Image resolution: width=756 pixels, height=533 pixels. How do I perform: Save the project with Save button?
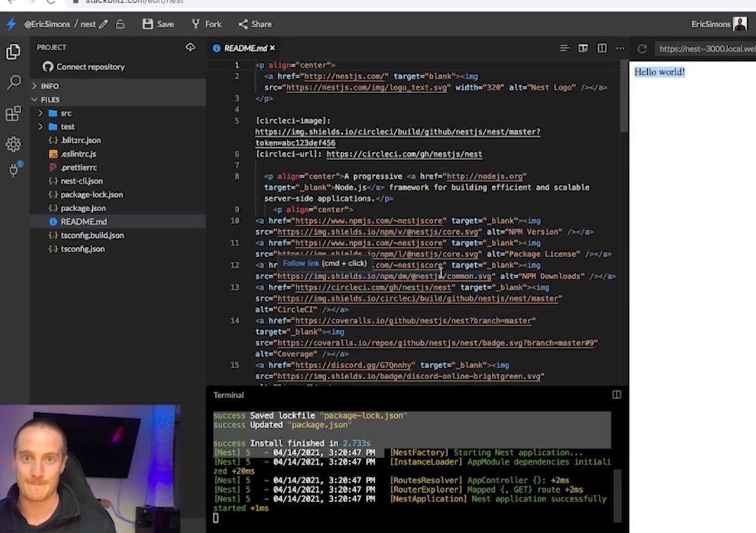[158, 24]
